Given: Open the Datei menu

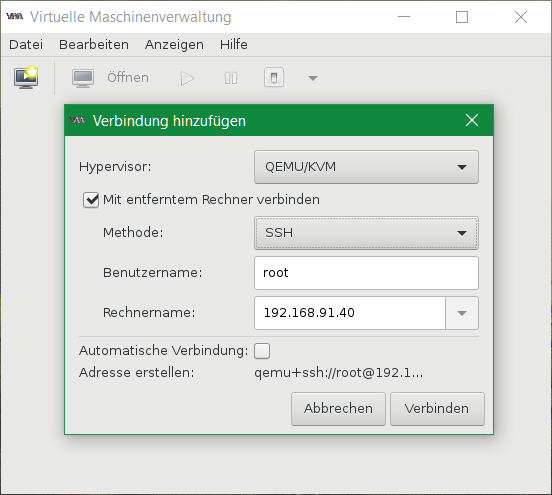Looking at the screenshot, I should (x=26, y=45).
